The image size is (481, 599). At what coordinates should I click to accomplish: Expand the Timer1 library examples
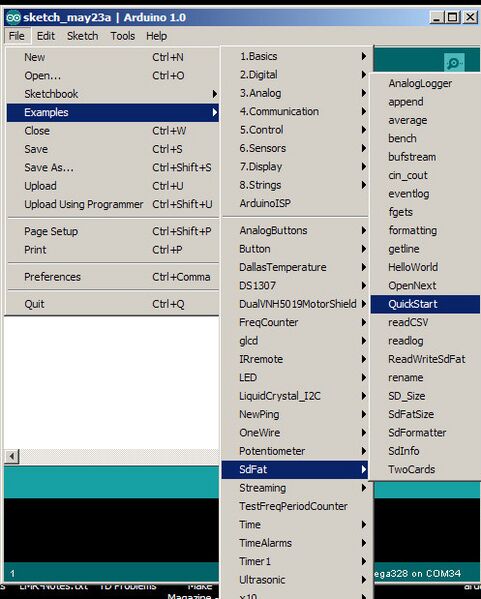pyautogui.click(x=295, y=561)
